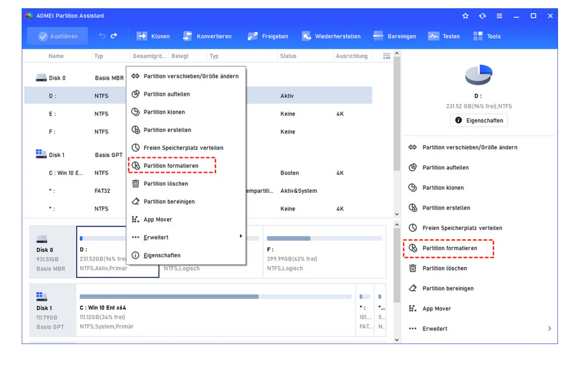Viewport: 588px width, 369px height.
Task: Open Eigenschaften button under the pie chart
Action: pos(479,120)
